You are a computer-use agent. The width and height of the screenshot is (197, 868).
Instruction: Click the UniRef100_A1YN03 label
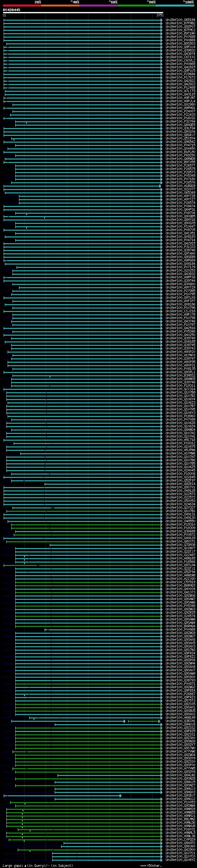(x=180, y=355)
